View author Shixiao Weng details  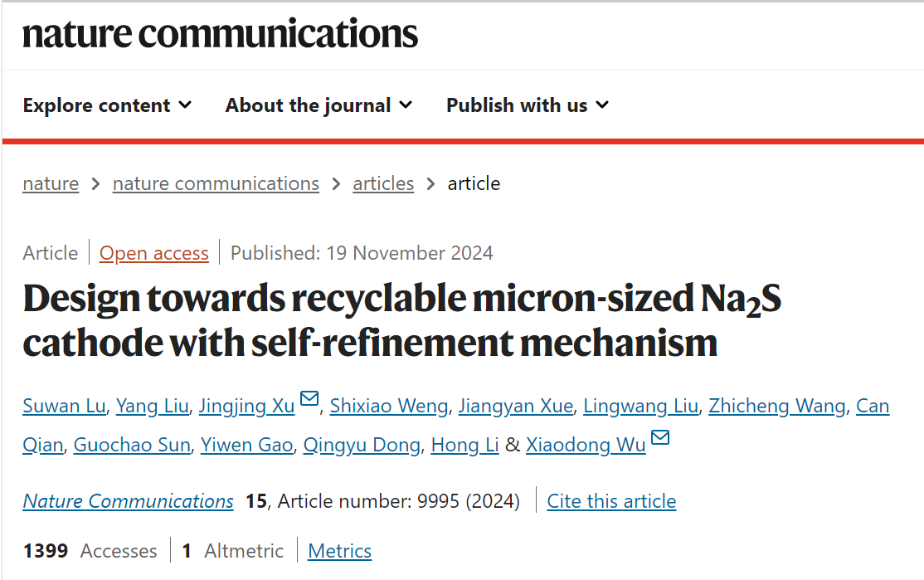tap(389, 406)
